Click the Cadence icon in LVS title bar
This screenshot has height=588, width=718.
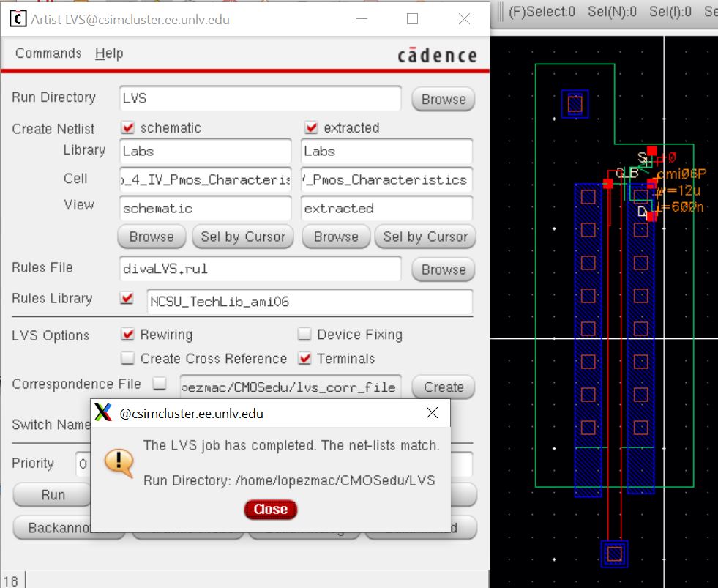(17, 19)
